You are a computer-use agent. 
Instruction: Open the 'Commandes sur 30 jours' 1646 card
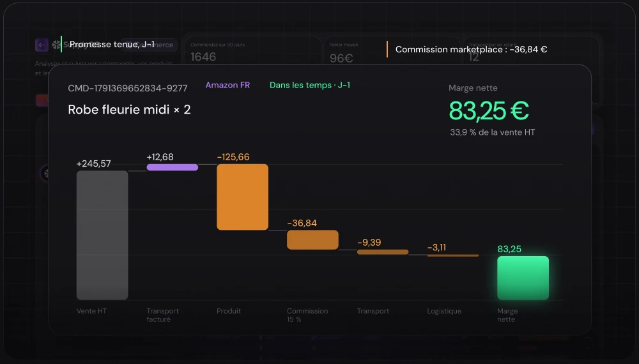tap(252, 52)
